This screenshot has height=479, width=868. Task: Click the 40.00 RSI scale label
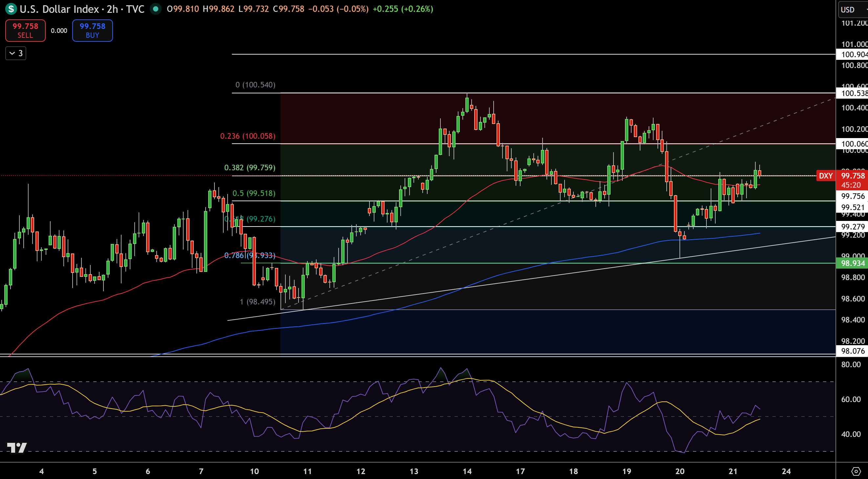pos(851,434)
